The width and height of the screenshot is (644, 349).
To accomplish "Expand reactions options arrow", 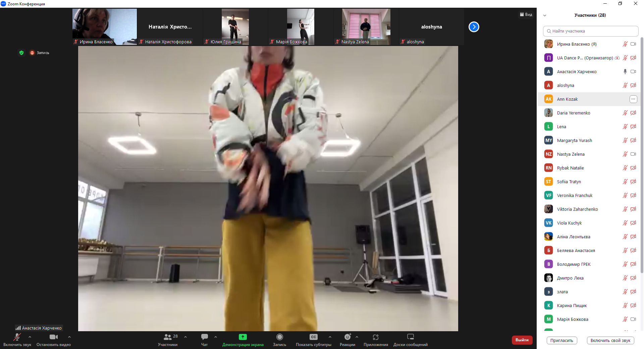I will [x=357, y=337].
